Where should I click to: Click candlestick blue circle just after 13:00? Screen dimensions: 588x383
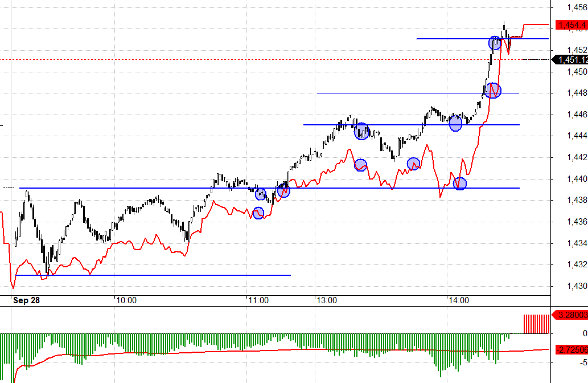coord(361,132)
